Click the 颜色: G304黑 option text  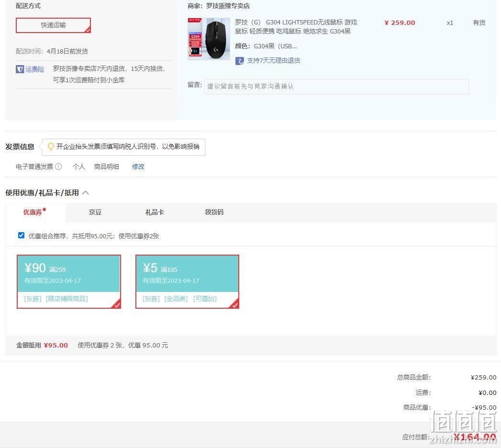click(266, 46)
